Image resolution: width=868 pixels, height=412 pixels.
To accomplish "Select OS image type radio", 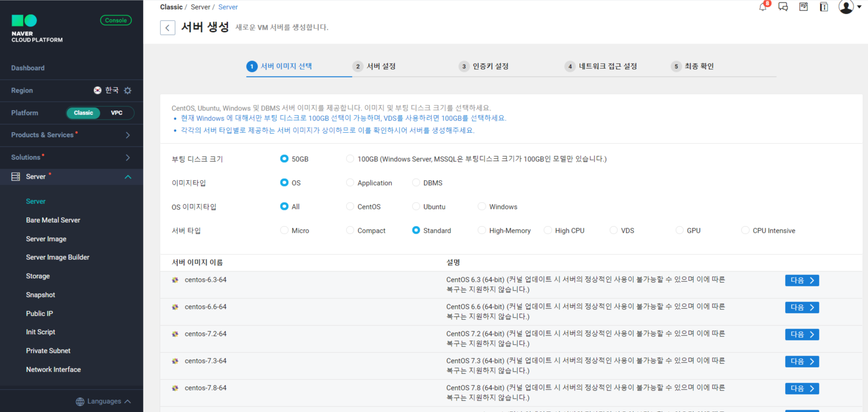I will click(284, 182).
